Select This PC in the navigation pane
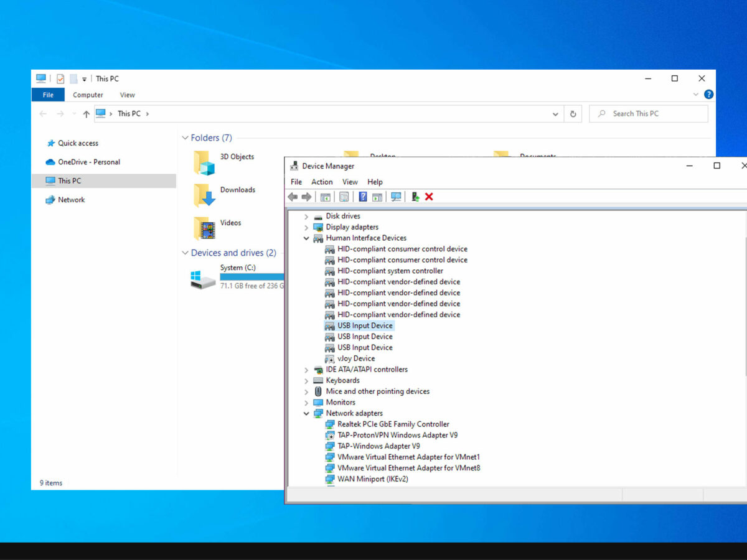 [103, 181]
